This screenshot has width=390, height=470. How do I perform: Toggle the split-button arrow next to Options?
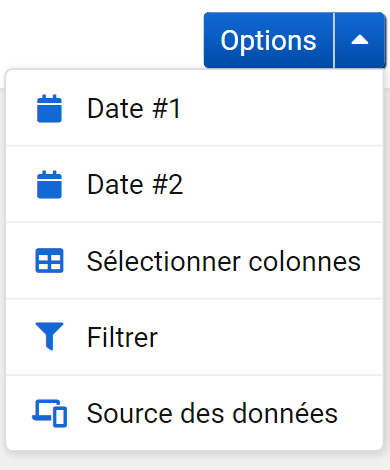click(360, 40)
